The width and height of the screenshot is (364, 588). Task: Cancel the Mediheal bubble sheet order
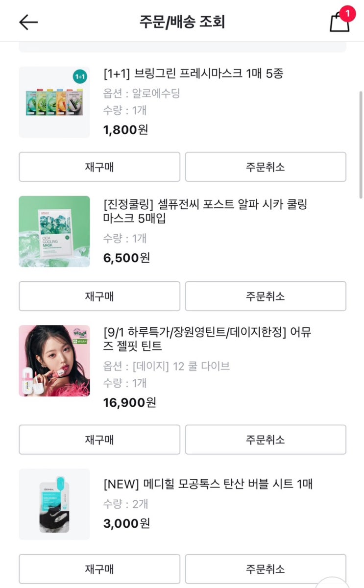[x=266, y=569]
